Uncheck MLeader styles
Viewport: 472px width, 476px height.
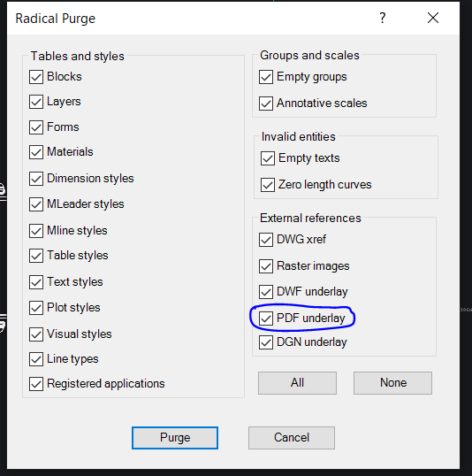36,204
